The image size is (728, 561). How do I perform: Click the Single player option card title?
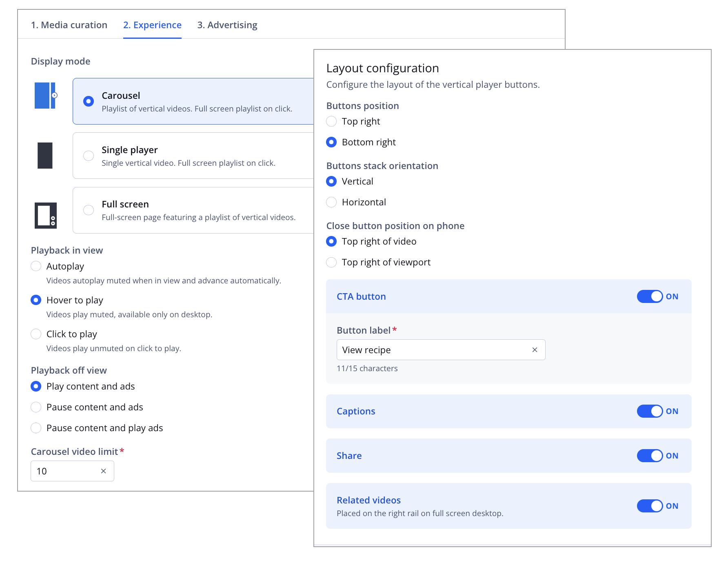(x=130, y=150)
